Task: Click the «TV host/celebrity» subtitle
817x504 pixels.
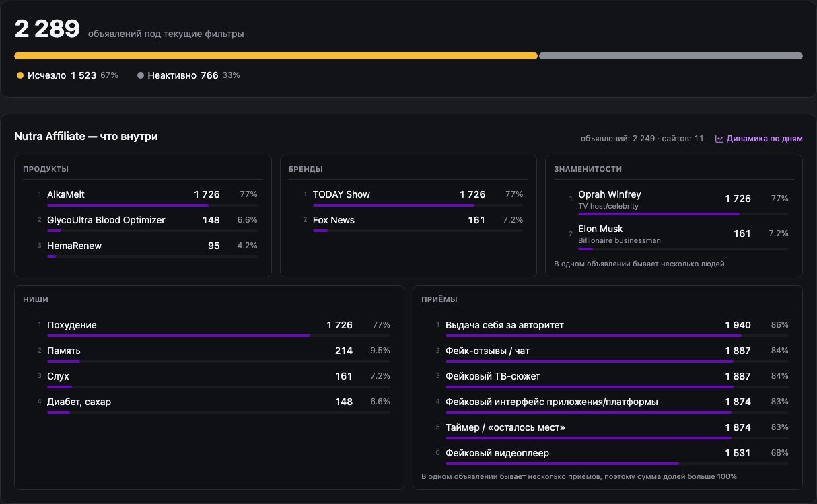Action: tap(608, 206)
